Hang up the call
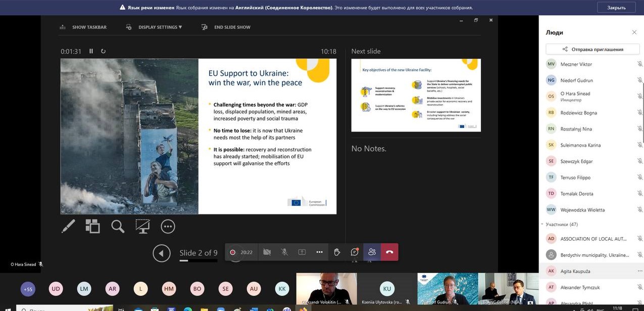This screenshot has width=644, height=311. tap(389, 252)
